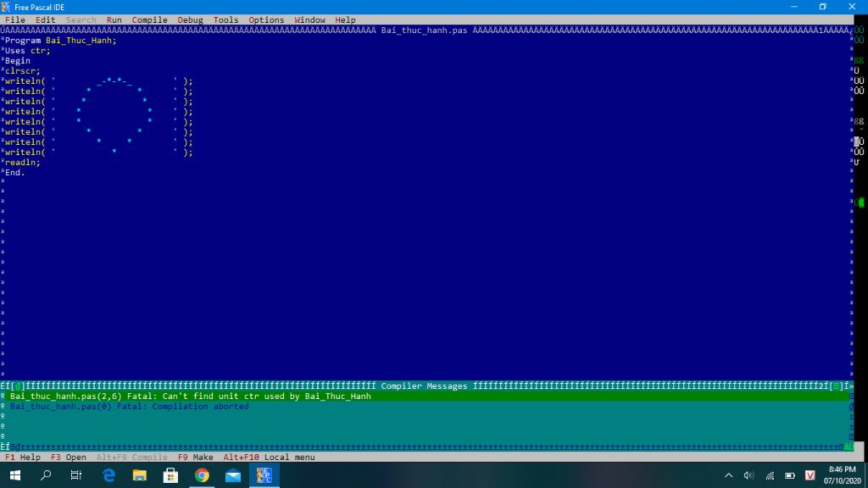This screenshot has height=488, width=868.
Task: Click the Bai_thuc_hanh.pas window title
Action: pos(424,30)
